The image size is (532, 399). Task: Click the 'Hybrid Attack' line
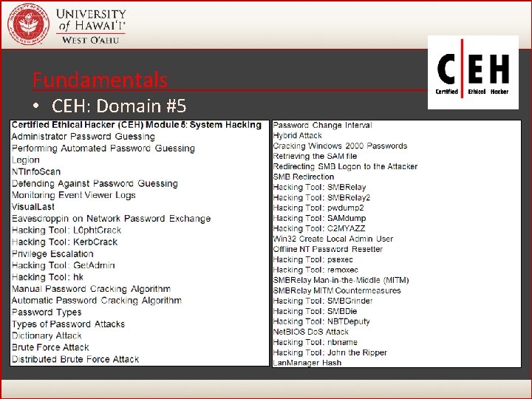click(297, 136)
